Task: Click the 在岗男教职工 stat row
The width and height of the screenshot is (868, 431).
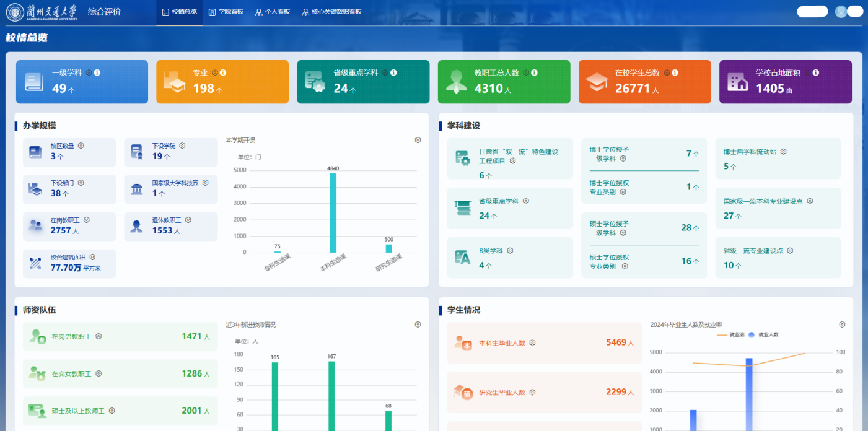Action: click(120, 337)
